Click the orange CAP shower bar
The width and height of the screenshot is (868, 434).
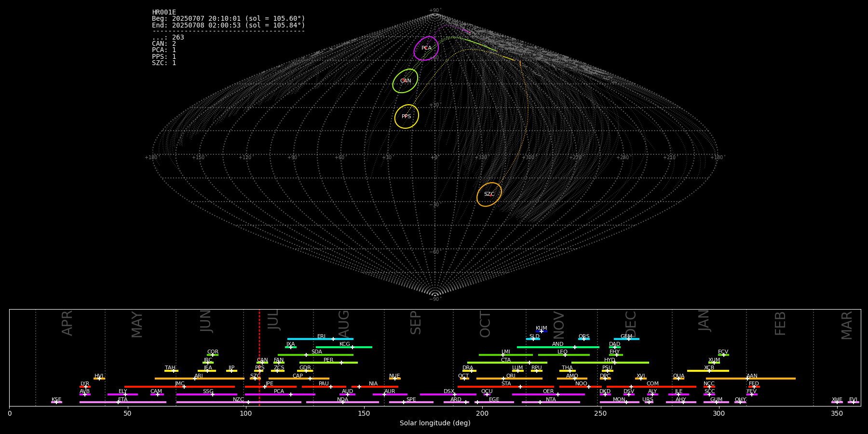(x=299, y=379)
